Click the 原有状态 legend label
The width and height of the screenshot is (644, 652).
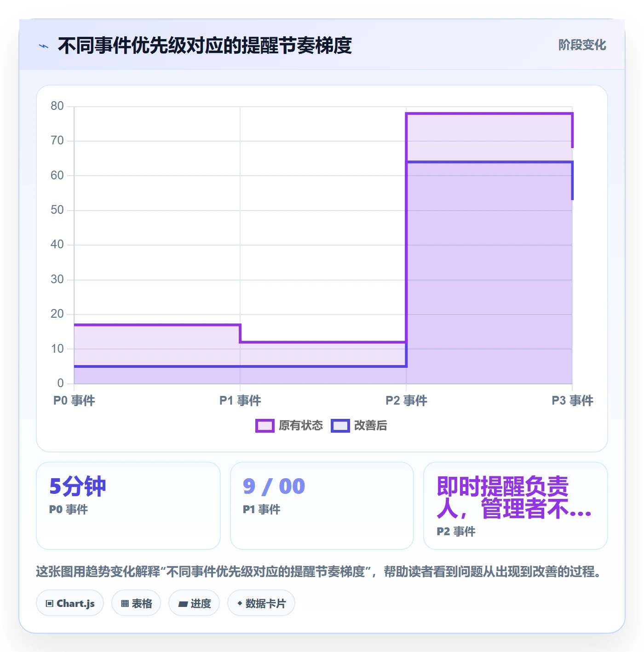pos(301,426)
